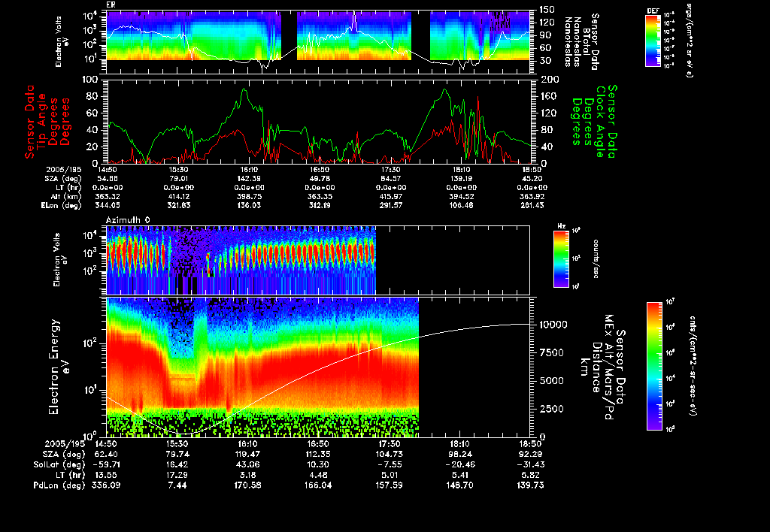Click ELon value 291.57
Image resolution: width=770 pixels, height=532 pixels.
coord(391,205)
